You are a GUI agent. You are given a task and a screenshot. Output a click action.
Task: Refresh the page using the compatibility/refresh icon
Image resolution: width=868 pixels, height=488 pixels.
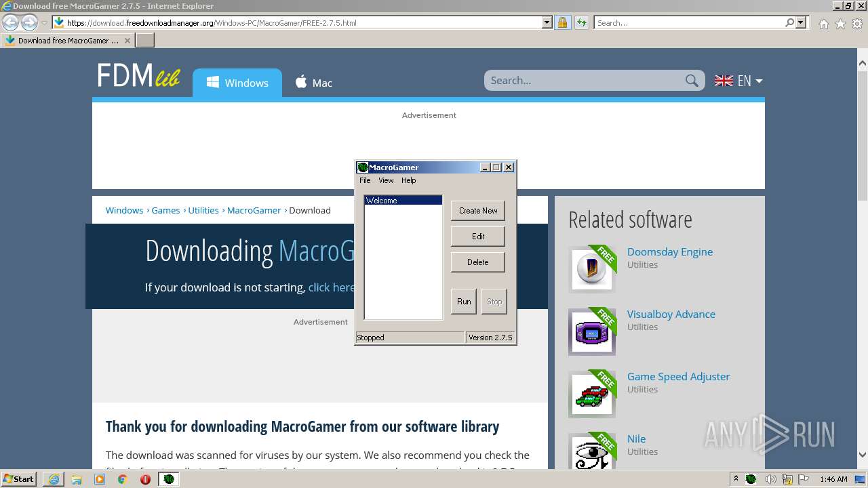point(581,22)
